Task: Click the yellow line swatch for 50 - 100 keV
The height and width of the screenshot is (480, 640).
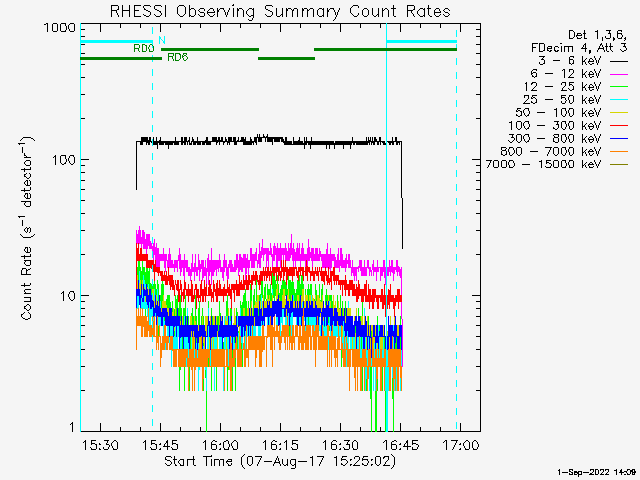Action: pyautogui.click(x=619, y=113)
